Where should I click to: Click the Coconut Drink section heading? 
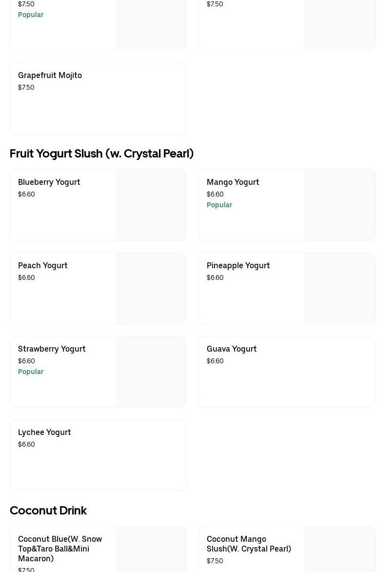48,511
